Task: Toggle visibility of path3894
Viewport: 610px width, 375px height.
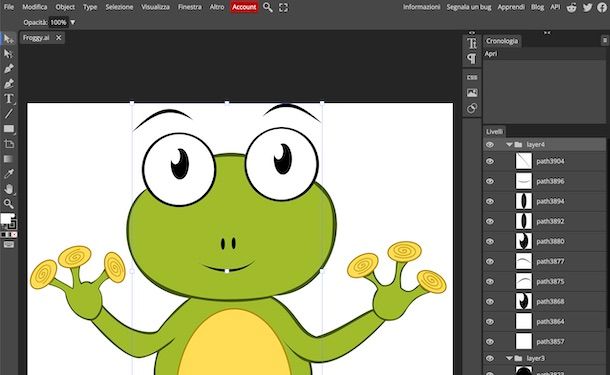Action: click(490, 201)
